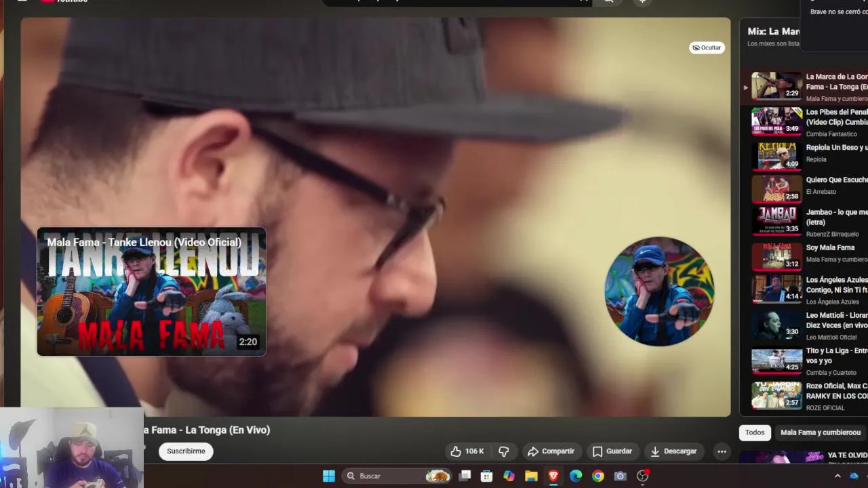The image size is (868, 488).
Task: Click the taskbar Buscar search box
Action: pos(397,476)
